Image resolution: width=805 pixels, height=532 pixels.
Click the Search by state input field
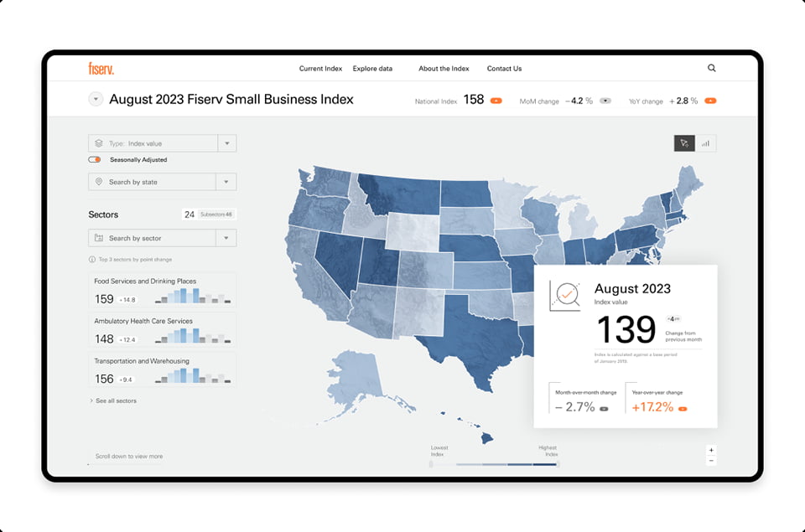point(153,182)
